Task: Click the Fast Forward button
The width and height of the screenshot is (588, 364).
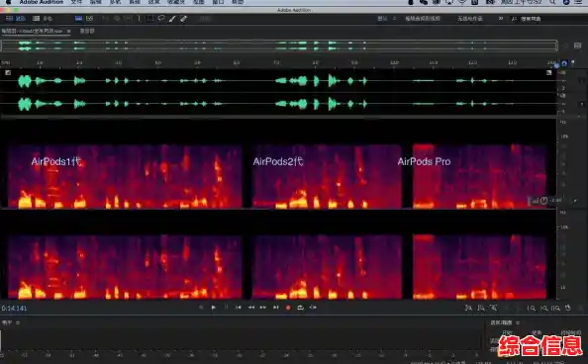Action: pyautogui.click(x=263, y=308)
